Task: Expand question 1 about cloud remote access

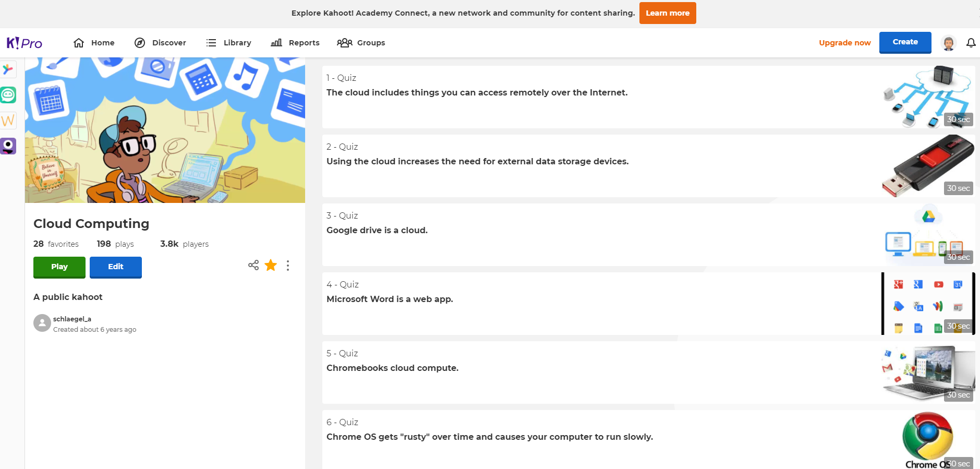Action: pyautogui.click(x=649, y=97)
